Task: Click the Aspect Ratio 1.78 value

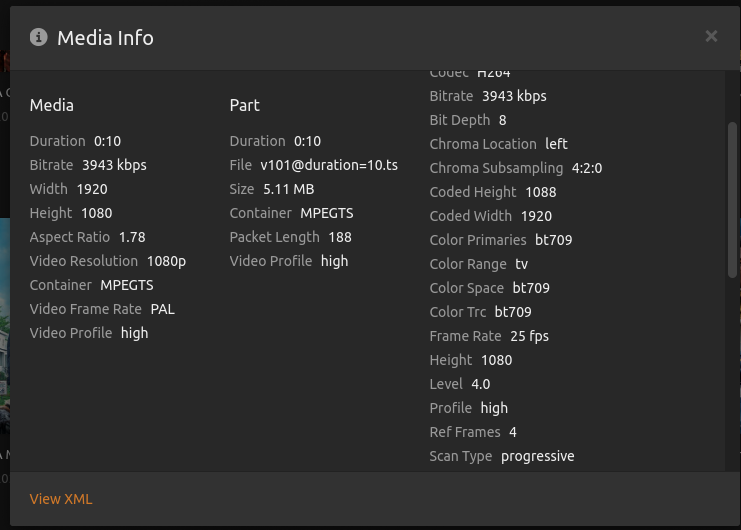Action: pyautogui.click(x=132, y=237)
